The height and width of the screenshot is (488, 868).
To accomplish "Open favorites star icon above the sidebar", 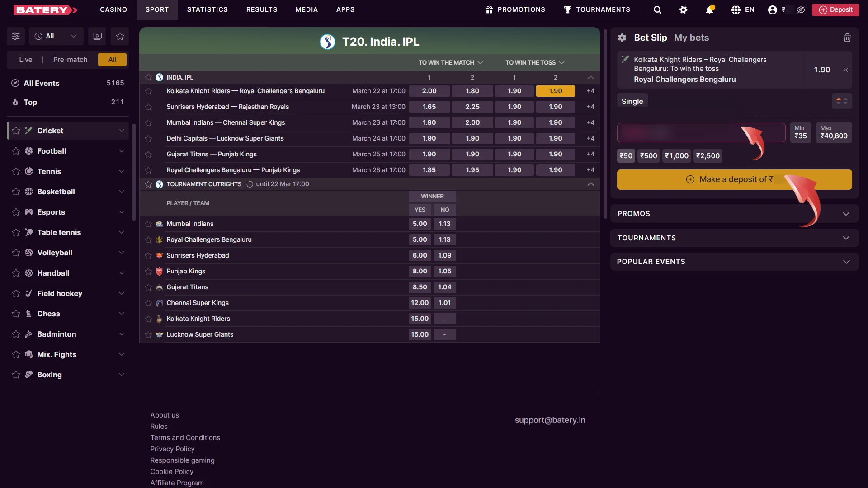I will tap(119, 36).
